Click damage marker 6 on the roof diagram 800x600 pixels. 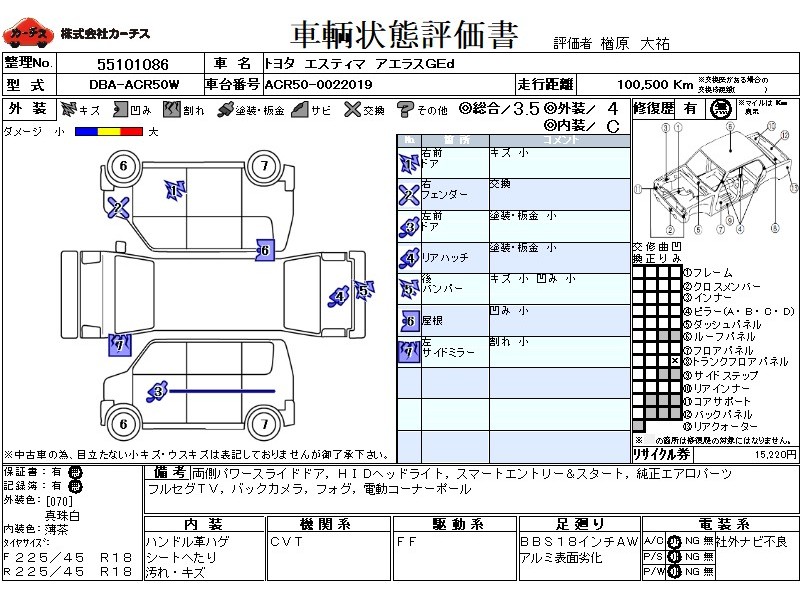tap(264, 251)
